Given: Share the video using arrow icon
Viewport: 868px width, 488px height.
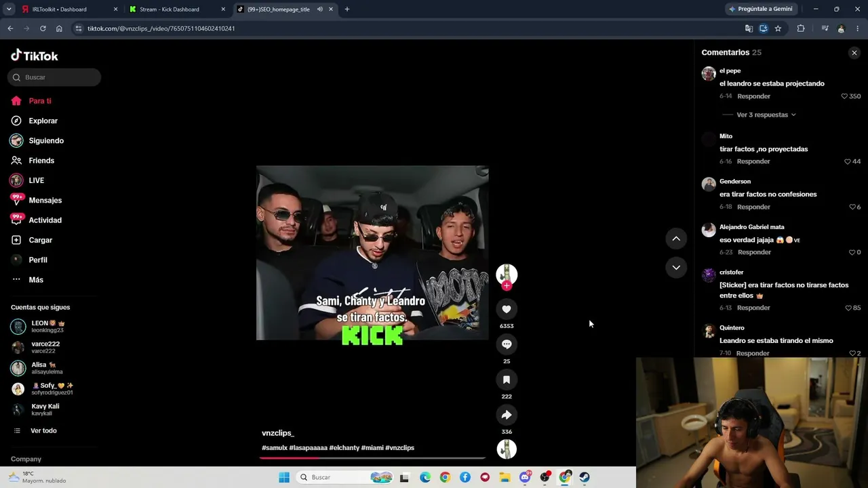Looking at the screenshot, I should (507, 415).
